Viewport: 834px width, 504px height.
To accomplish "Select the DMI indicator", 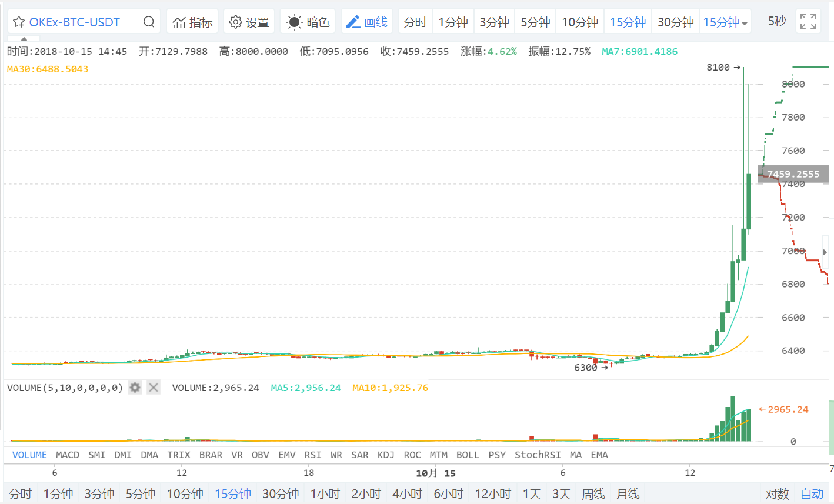I will coord(123,455).
